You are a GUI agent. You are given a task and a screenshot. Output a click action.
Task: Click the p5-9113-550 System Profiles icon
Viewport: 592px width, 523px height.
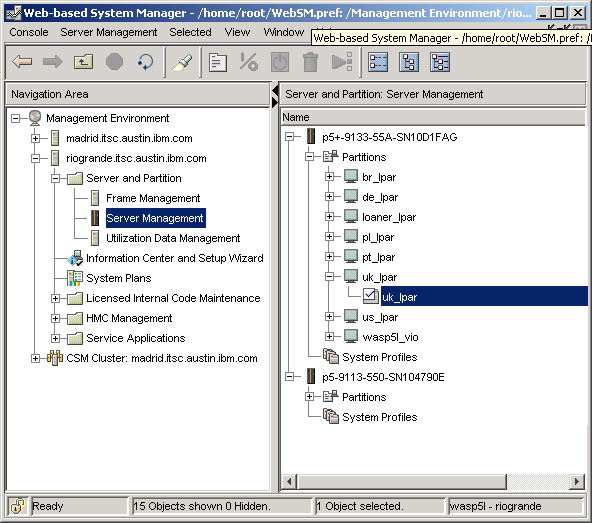(x=331, y=417)
